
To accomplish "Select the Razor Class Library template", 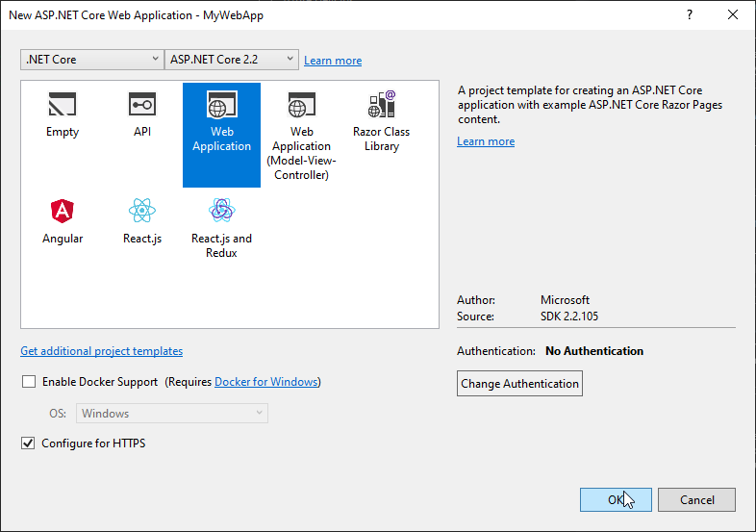I will point(381,106).
